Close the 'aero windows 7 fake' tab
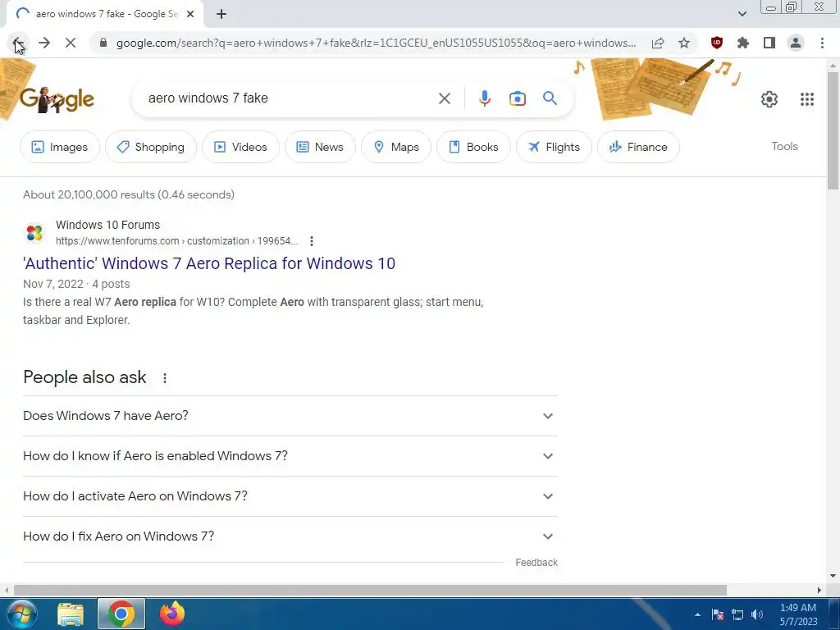 [x=190, y=14]
